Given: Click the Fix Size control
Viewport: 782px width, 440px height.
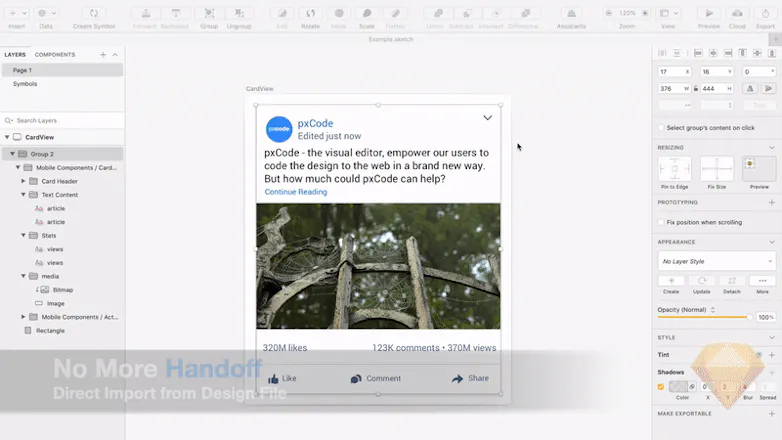Looking at the screenshot, I should click(717, 169).
